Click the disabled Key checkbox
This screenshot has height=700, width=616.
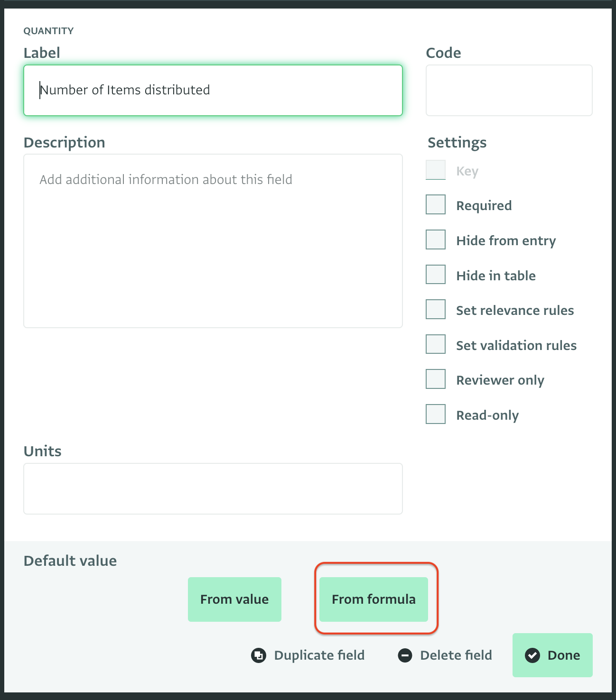(x=436, y=170)
